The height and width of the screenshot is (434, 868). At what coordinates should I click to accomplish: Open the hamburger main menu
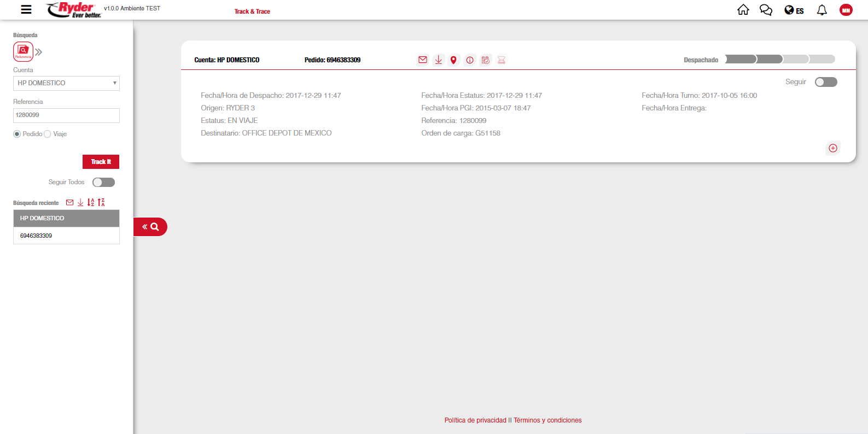[x=26, y=9]
